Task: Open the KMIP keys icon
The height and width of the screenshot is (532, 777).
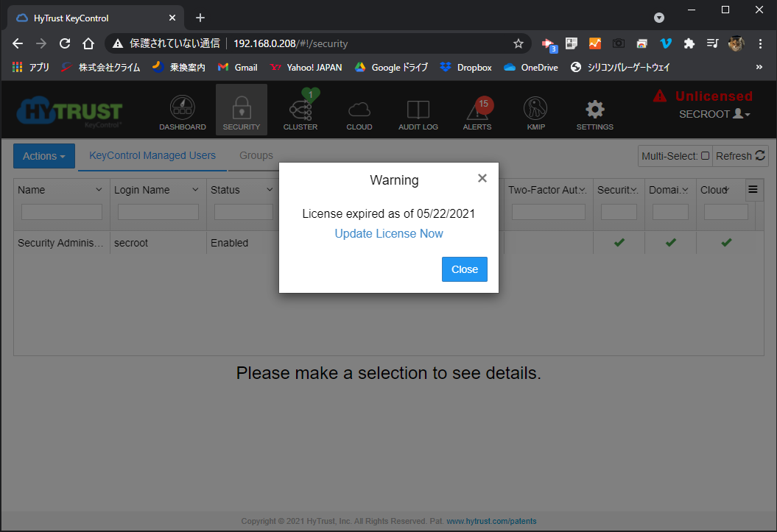Action: click(535, 108)
